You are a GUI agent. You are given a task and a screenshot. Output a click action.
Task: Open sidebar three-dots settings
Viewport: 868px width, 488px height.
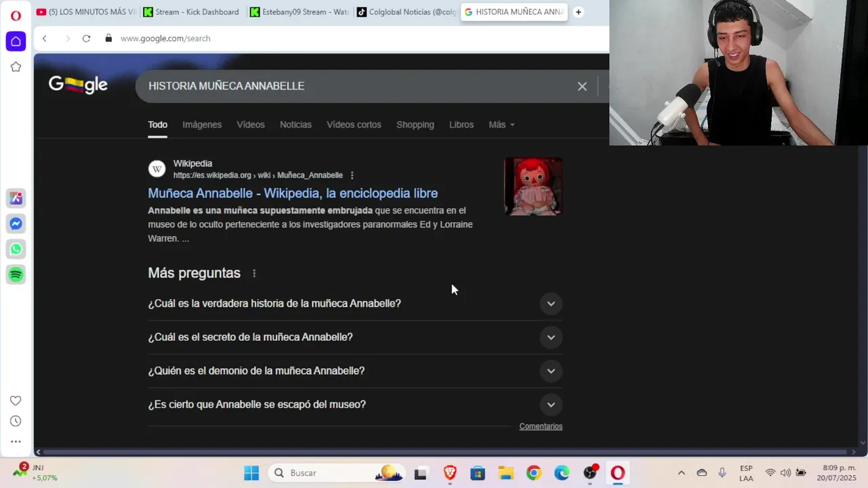[x=16, y=441]
